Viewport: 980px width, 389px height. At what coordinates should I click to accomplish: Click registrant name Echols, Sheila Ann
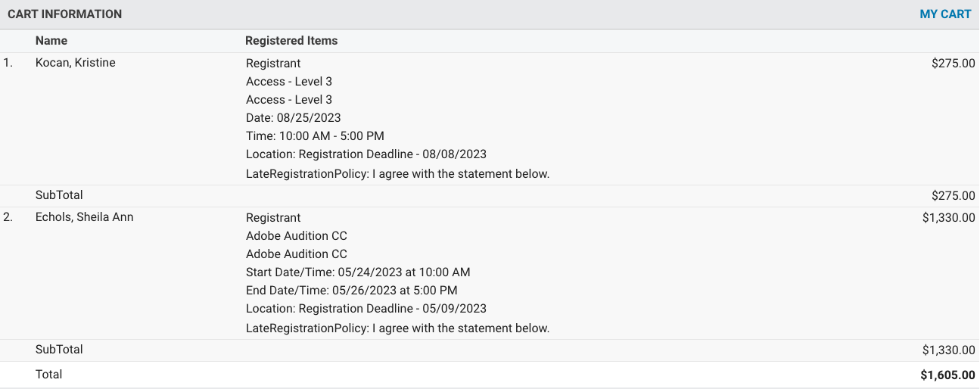click(x=84, y=217)
